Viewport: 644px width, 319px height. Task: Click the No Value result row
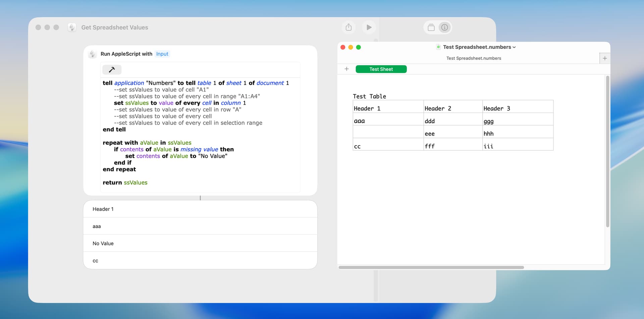point(200,243)
